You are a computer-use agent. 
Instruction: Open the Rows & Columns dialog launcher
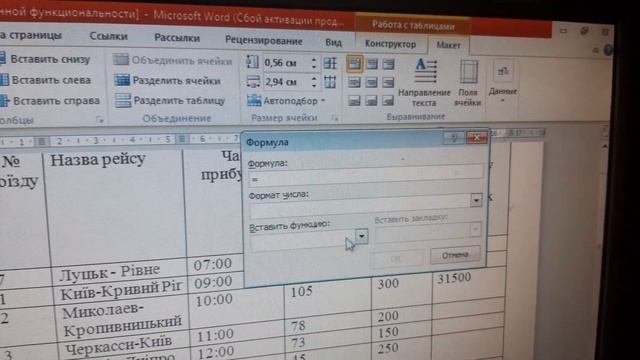coord(99,120)
